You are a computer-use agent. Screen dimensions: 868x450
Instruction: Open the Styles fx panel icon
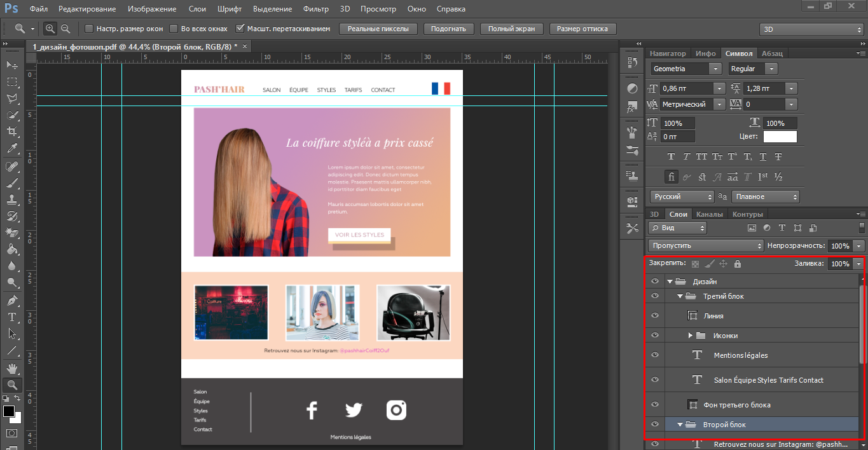(x=632, y=107)
